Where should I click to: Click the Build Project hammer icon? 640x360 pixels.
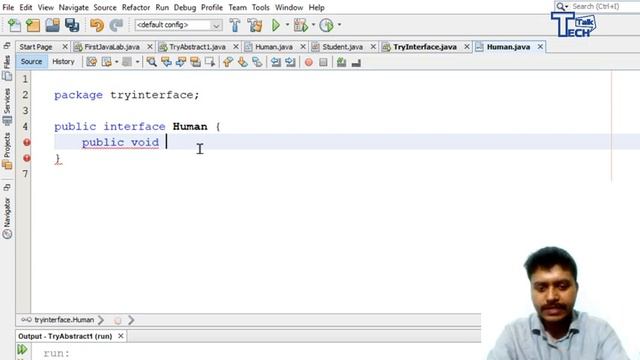click(235, 25)
